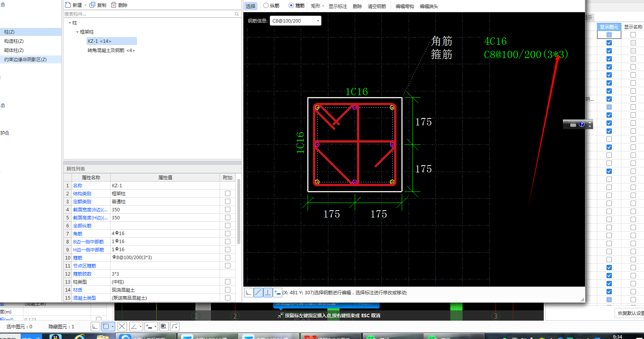Image resolution: width=644 pixels, height=339 pixels.
Task: Open angle snap dropdown arrow in bottom toolbar
Action: tap(141, 326)
